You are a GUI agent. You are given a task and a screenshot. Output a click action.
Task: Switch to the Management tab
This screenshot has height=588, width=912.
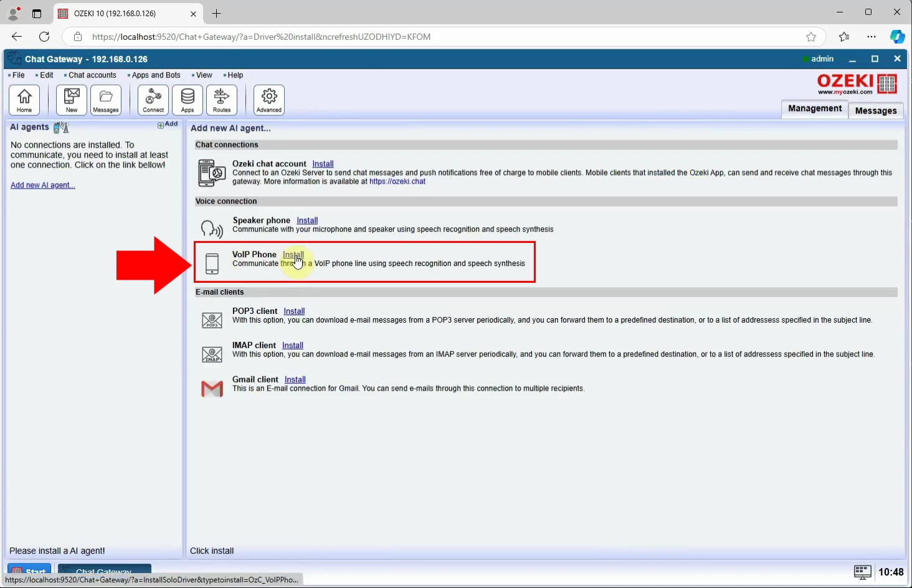tap(815, 108)
